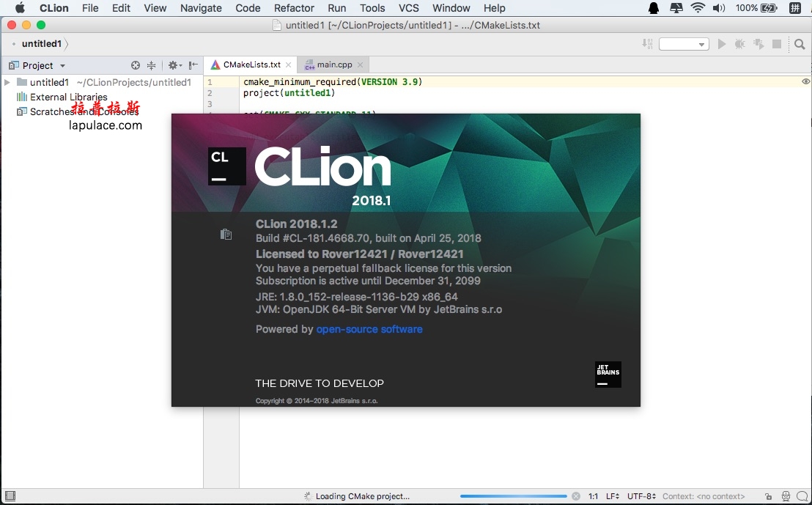Click the Stop square button
The width and height of the screenshot is (812, 505).
[777, 44]
